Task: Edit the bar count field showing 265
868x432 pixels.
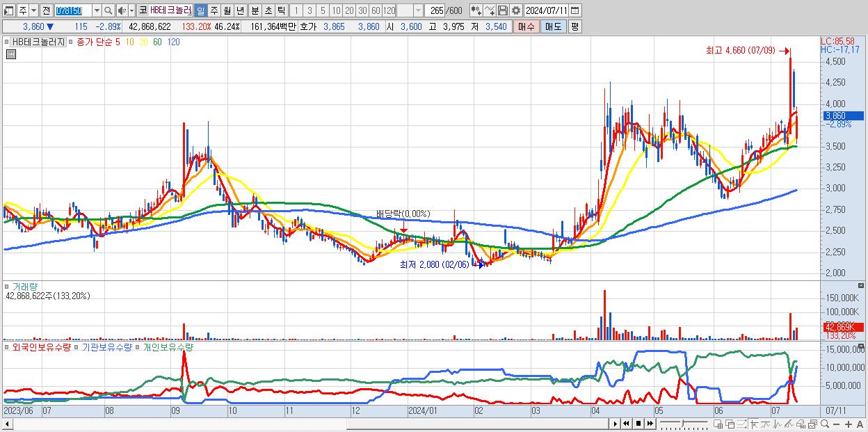Action: [436, 10]
